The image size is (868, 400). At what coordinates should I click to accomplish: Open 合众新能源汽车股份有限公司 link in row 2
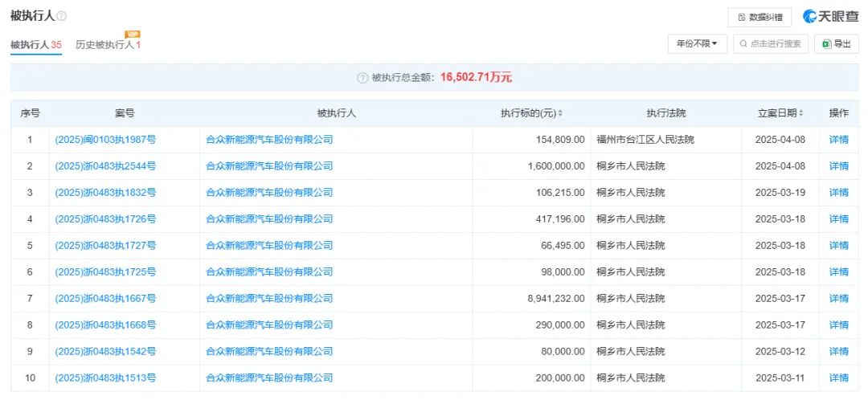[269, 166]
